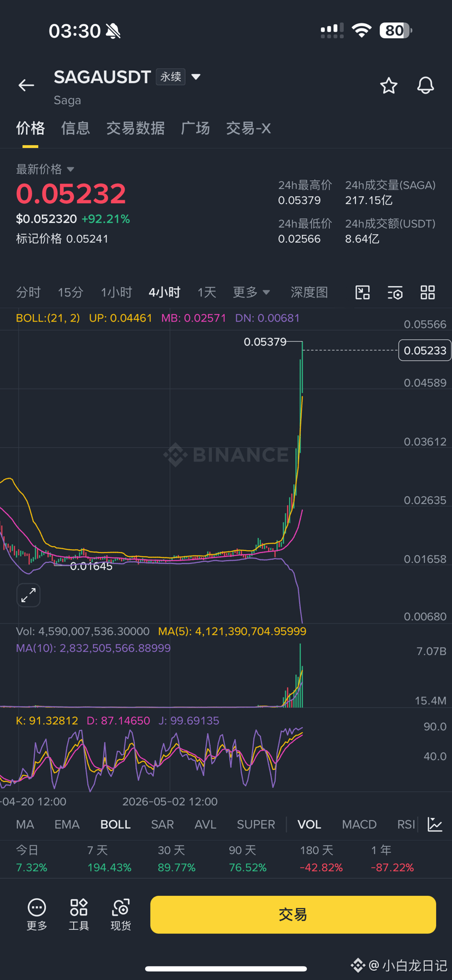Tap the battery indicator showing 80
This screenshot has width=452, height=980.
396,31
